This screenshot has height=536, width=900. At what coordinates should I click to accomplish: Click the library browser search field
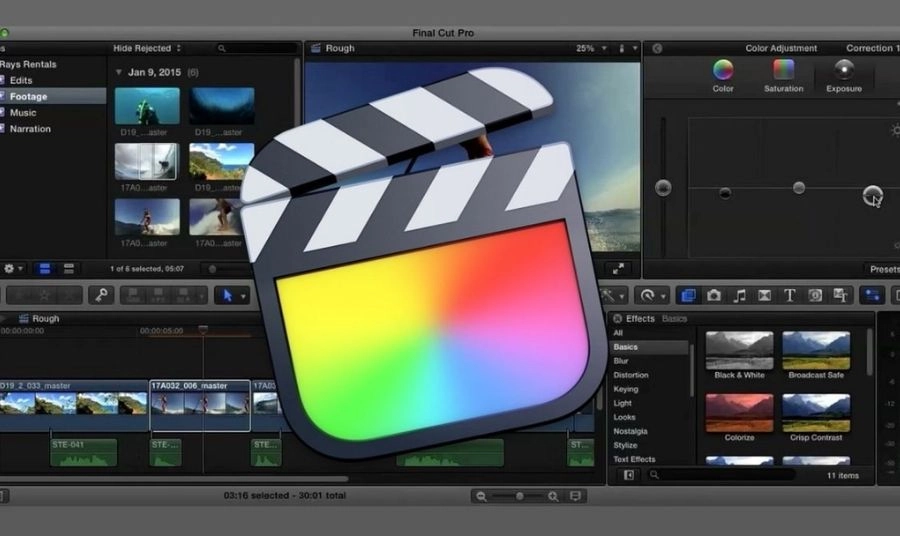(256, 48)
